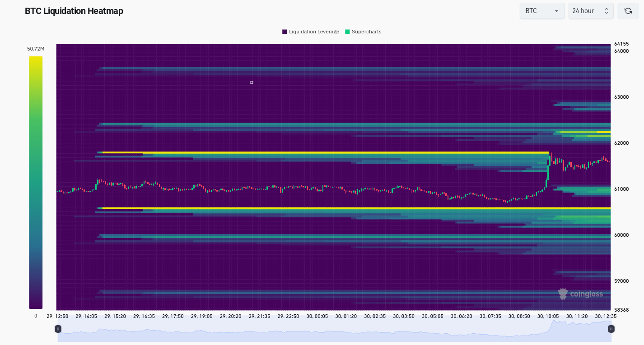Click the purple Liquidation Leverage legend square
Screen dimensions: 644x345
point(285,32)
